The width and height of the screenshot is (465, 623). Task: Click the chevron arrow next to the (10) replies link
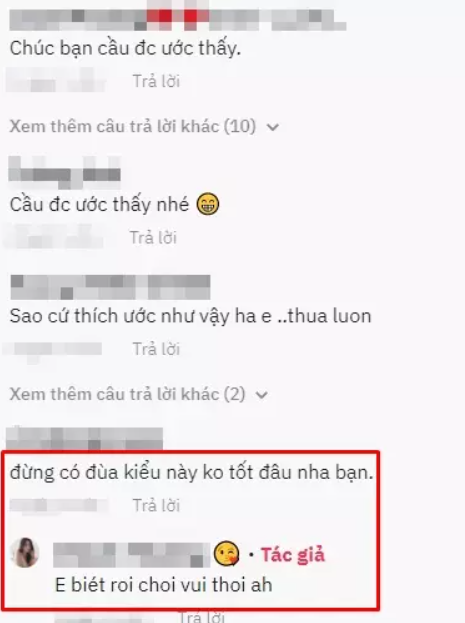tap(273, 127)
